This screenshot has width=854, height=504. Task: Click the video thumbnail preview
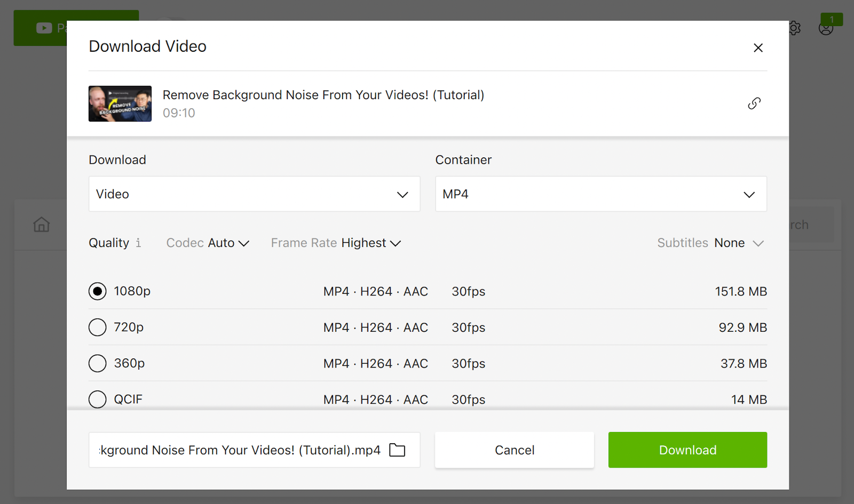tap(120, 103)
